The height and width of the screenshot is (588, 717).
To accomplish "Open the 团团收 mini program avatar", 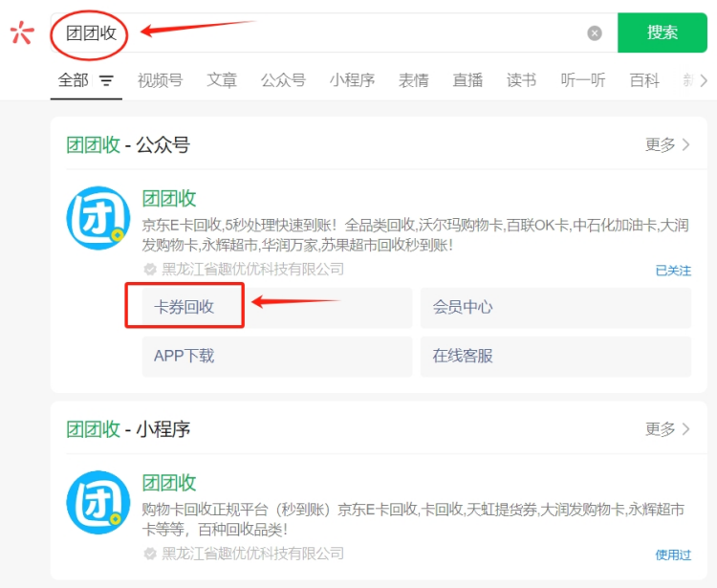I will point(98,502).
